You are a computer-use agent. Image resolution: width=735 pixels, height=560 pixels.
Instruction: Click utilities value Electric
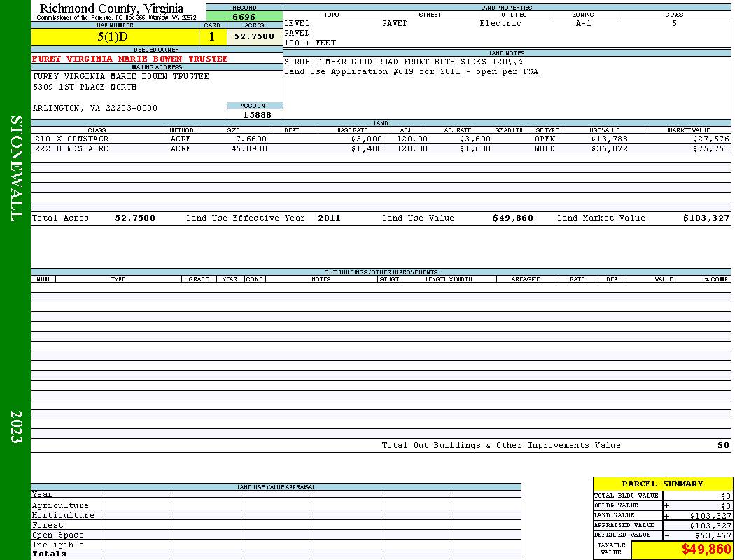click(500, 23)
